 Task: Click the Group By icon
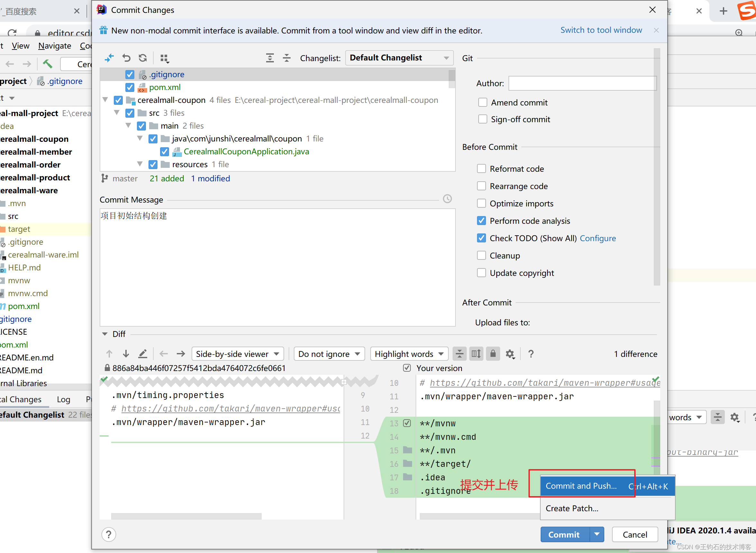[164, 58]
